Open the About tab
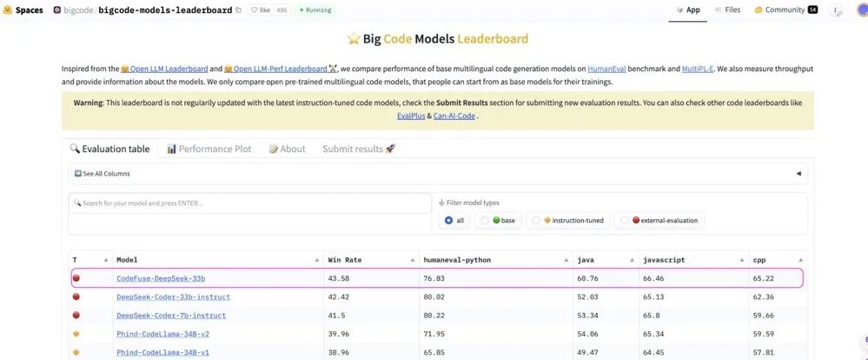This screenshot has width=868, height=360. coord(287,149)
